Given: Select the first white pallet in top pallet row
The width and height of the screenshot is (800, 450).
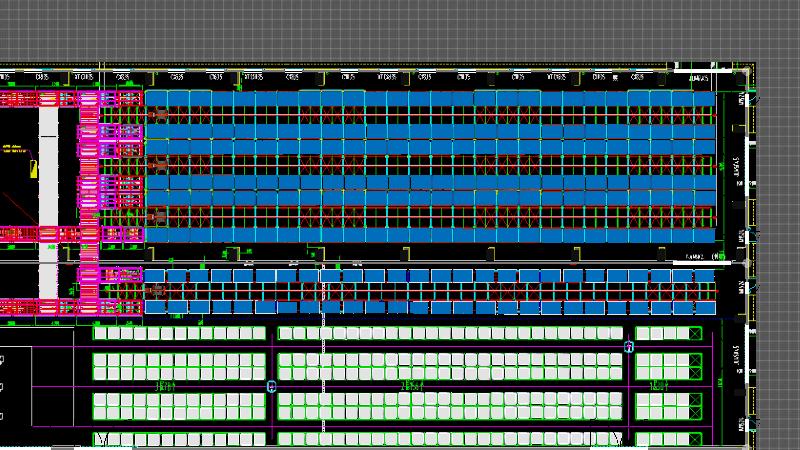Looking at the screenshot, I should 100,333.
